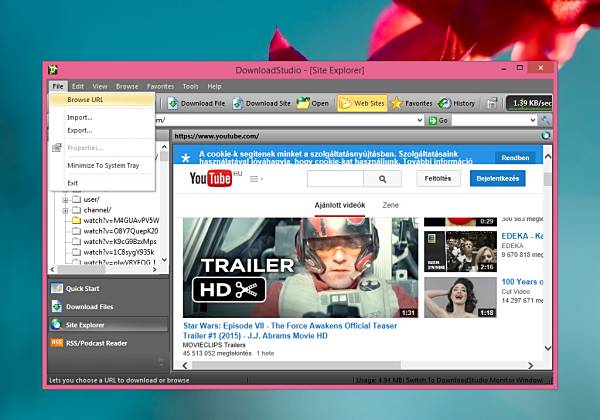
Task: Open the 100 Years video thumbnail
Action: tap(460, 297)
